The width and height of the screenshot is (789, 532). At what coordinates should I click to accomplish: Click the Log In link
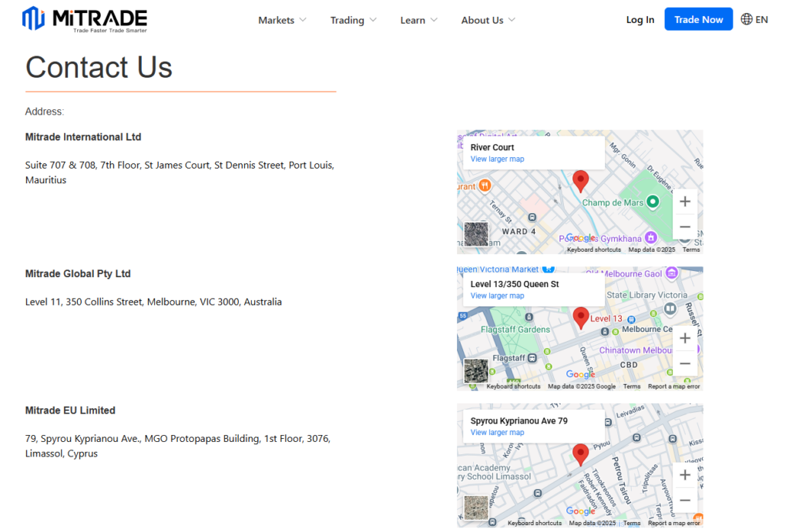tap(640, 19)
